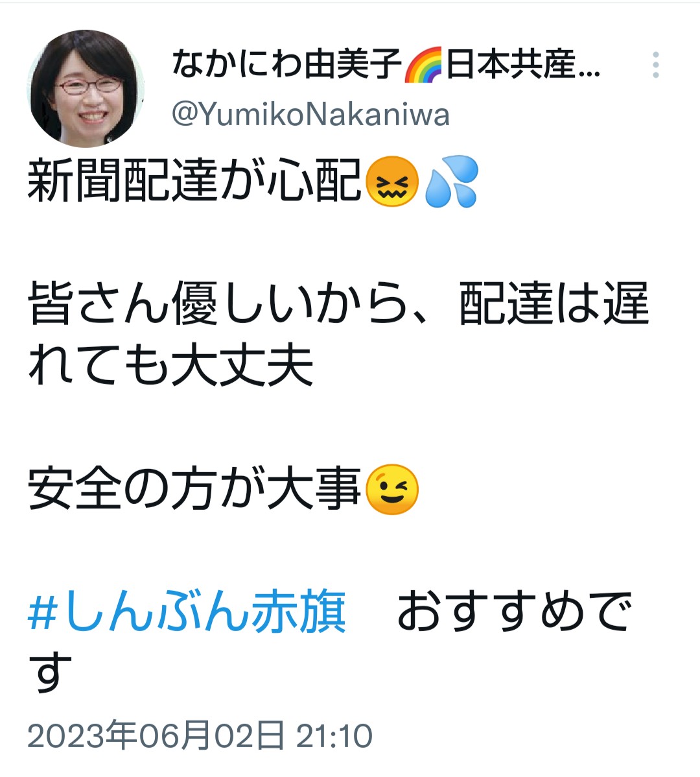Click the 2023年06月02日 date in the timestamp

click(156, 735)
